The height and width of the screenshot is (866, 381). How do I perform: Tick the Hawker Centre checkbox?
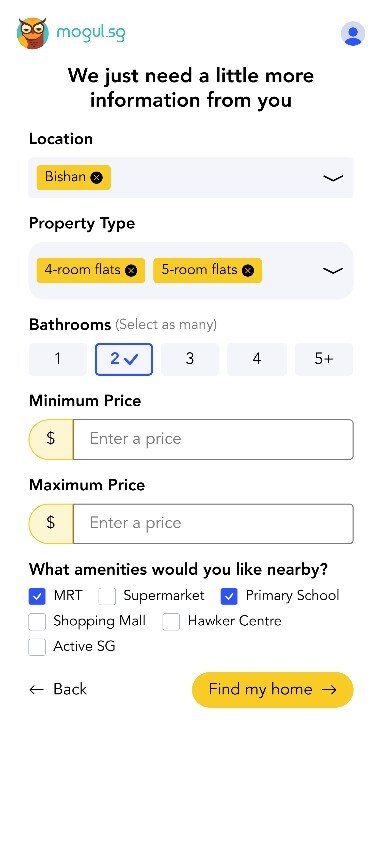click(x=171, y=621)
